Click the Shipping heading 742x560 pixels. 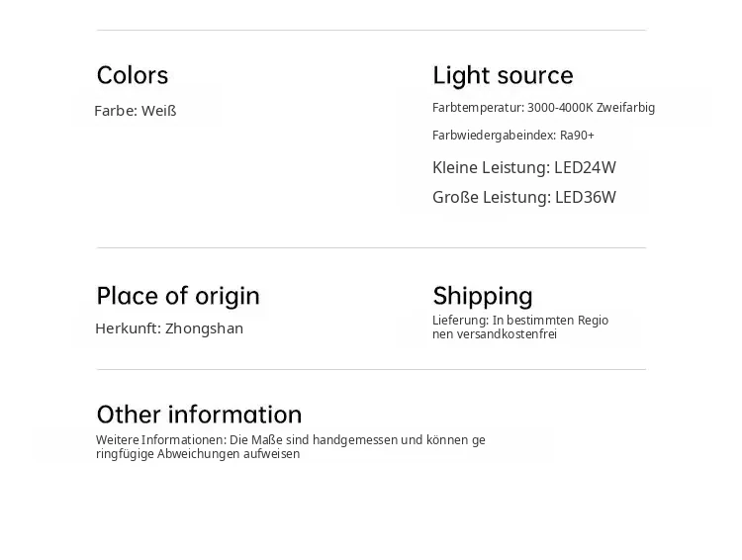click(483, 297)
